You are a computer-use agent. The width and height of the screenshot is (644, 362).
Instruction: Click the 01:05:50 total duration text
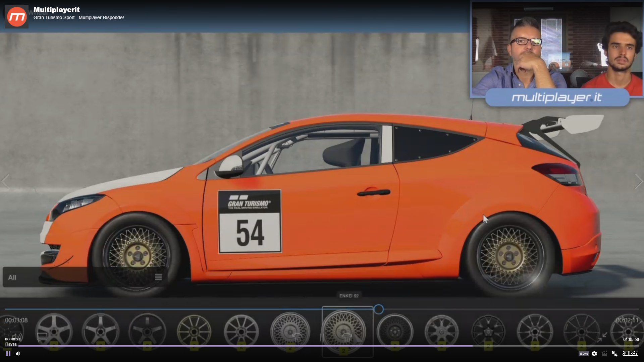click(x=631, y=339)
